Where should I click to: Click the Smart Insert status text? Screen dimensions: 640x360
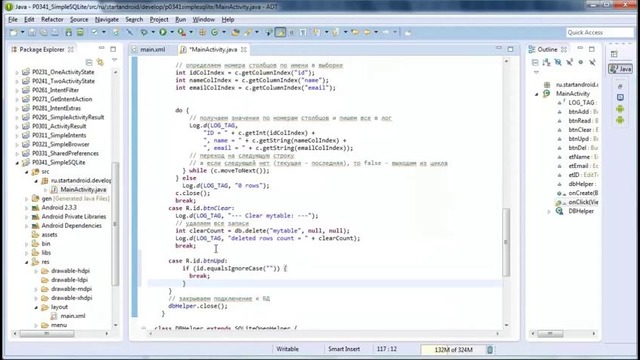pos(344,349)
